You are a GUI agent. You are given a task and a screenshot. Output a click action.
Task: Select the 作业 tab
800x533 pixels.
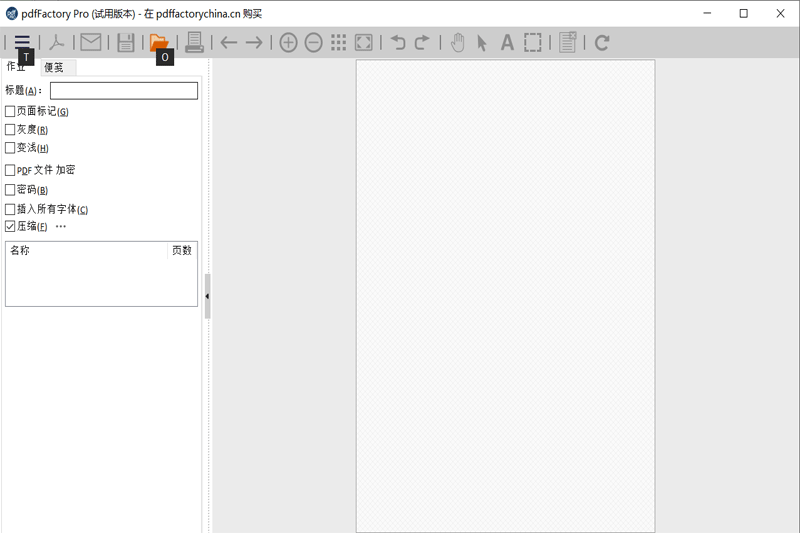click(x=17, y=67)
